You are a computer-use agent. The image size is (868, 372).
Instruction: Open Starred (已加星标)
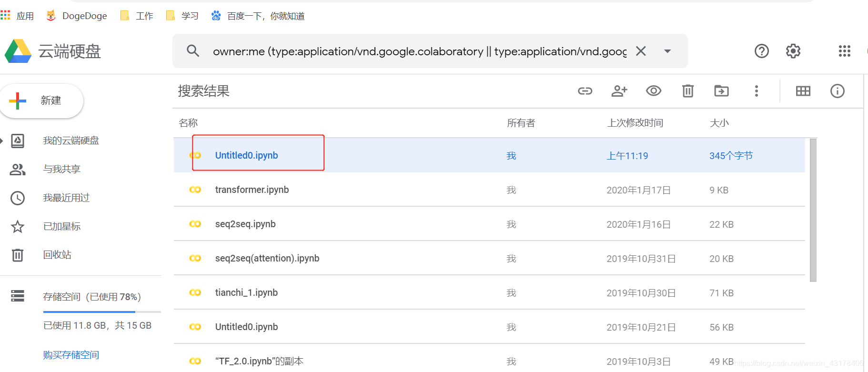pos(62,226)
